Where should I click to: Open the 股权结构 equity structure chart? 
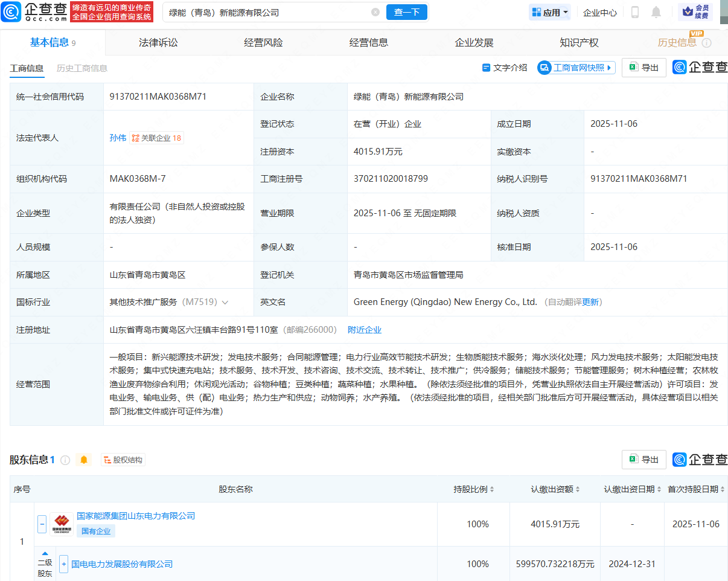click(123, 460)
